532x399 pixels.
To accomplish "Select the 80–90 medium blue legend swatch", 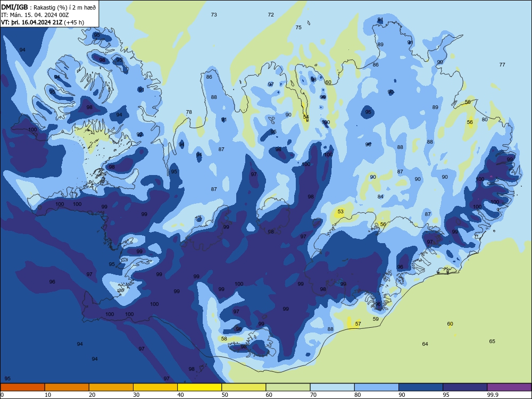I will (377, 387).
